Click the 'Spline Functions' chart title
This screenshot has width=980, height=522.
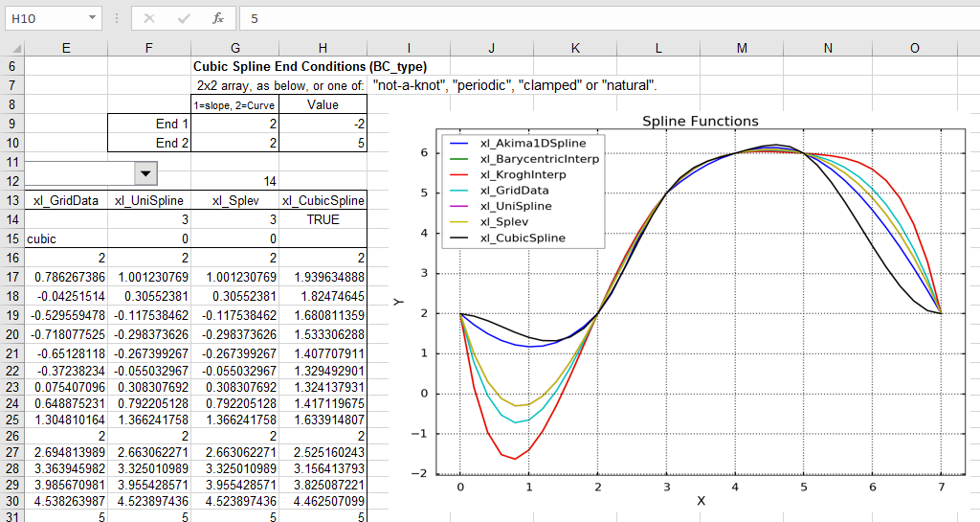coord(700,122)
